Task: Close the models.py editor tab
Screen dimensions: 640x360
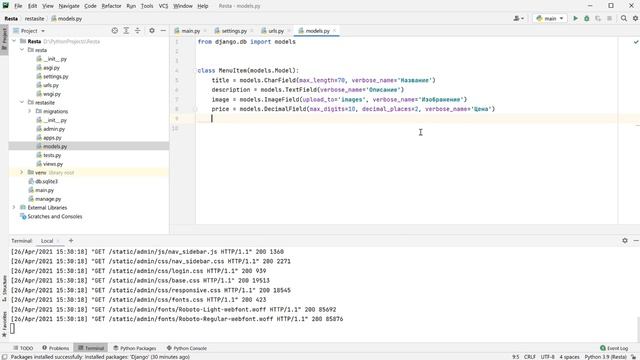Action: pos(334,31)
